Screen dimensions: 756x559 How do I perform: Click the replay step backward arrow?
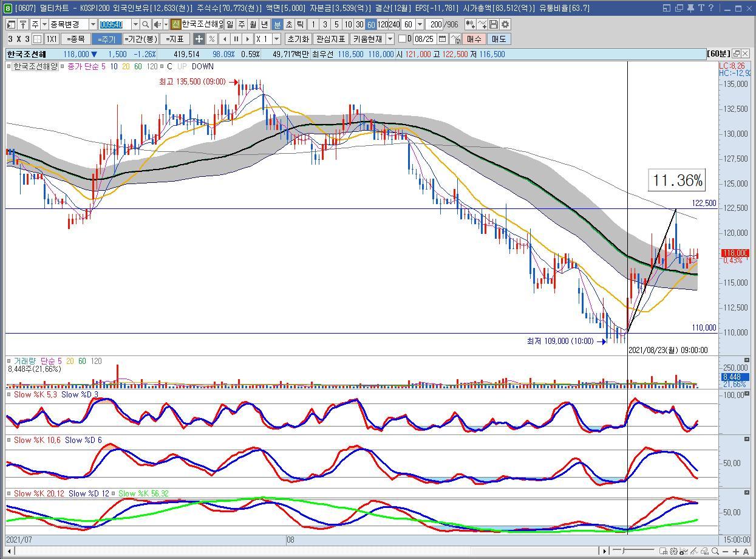click(225, 39)
